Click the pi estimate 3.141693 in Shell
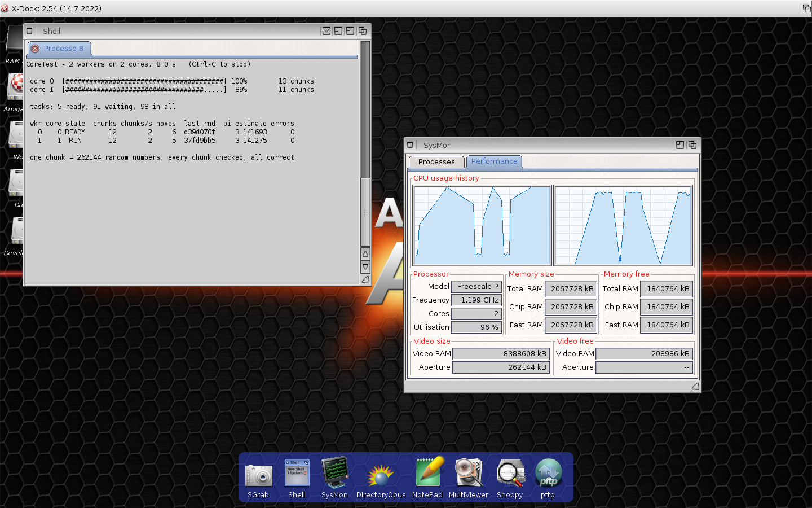812x508 pixels. coord(251,132)
